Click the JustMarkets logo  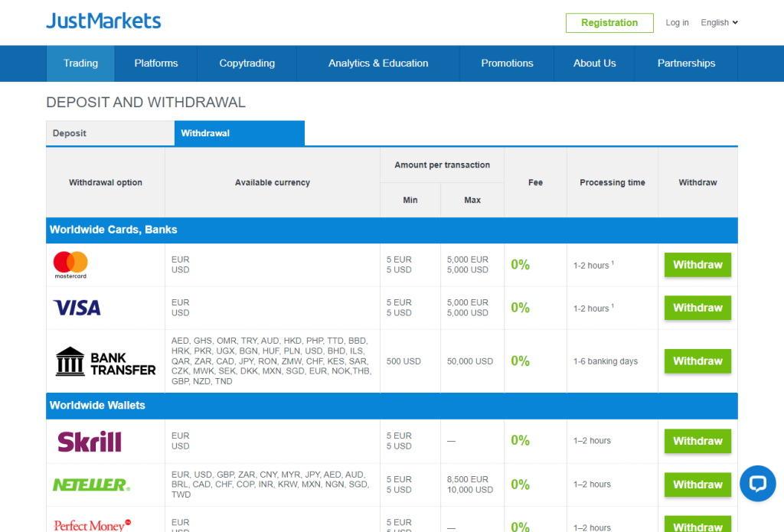point(103,21)
